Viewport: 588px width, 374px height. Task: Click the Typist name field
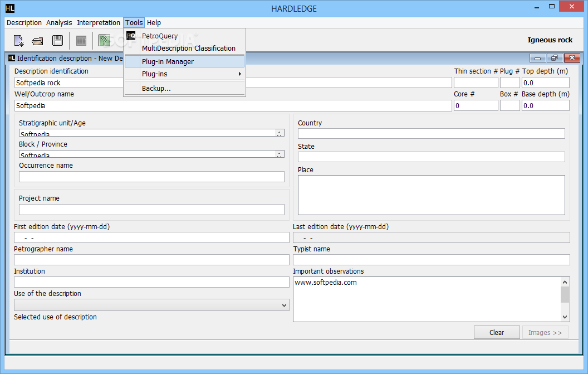tap(431, 260)
